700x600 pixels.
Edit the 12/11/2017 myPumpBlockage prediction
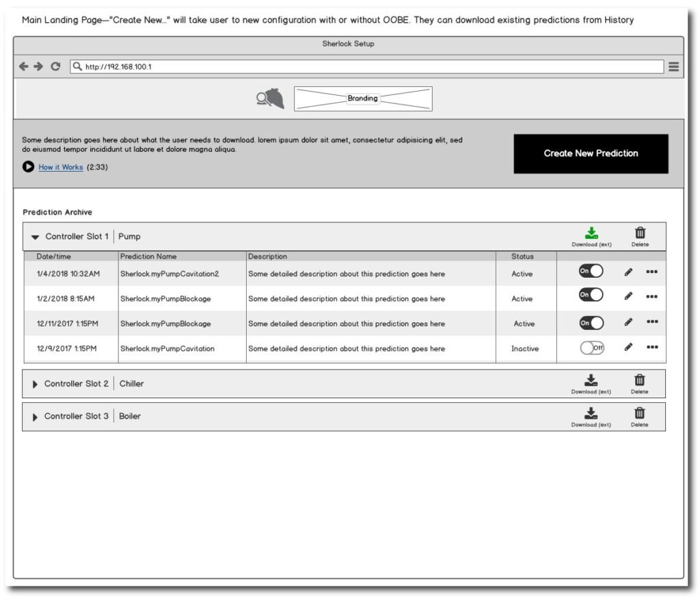(628, 322)
